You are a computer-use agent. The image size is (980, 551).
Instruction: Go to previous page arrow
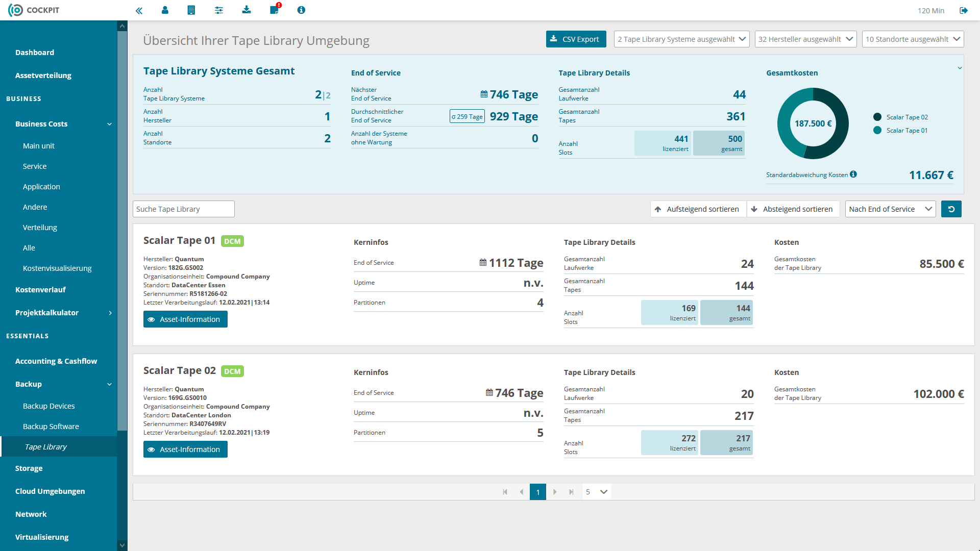click(521, 492)
